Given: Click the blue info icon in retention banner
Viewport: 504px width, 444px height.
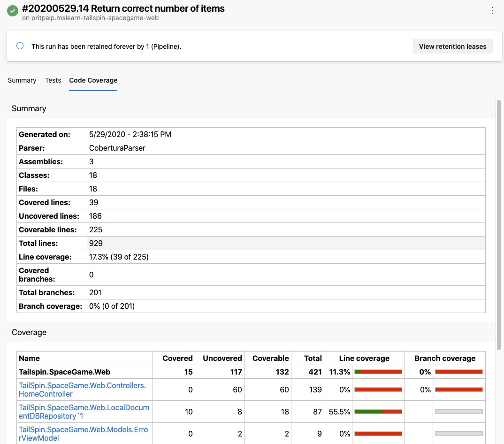Looking at the screenshot, I should coord(20,46).
